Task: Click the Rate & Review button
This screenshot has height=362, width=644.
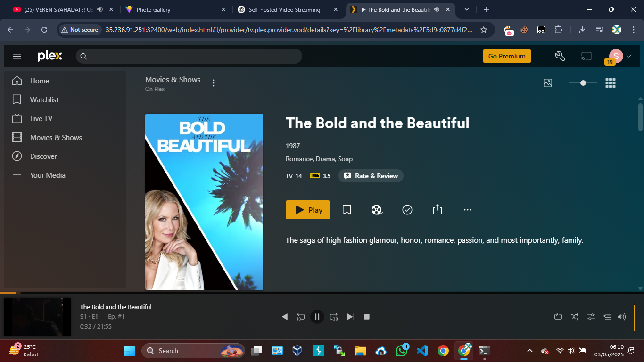Action: 371,176
